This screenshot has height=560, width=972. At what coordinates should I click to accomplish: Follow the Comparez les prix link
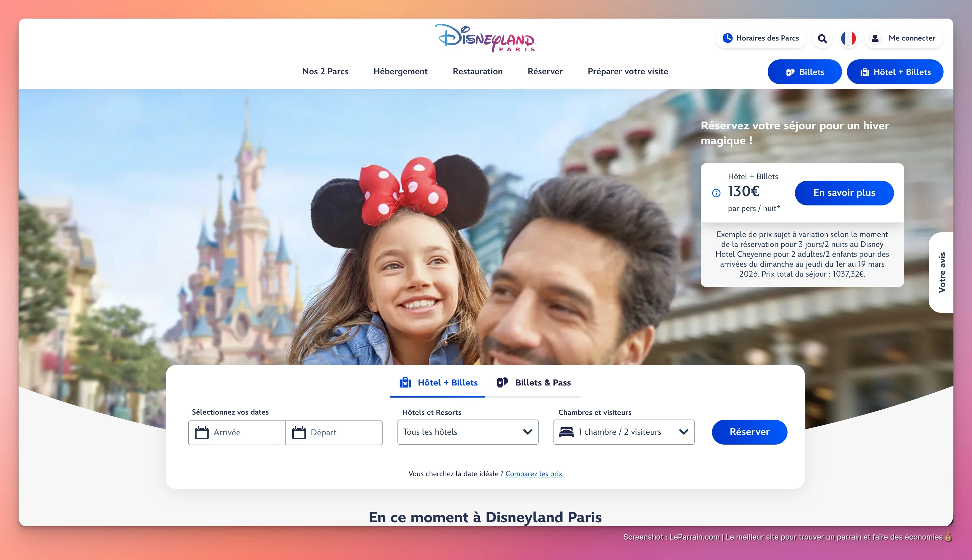coord(533,473)
